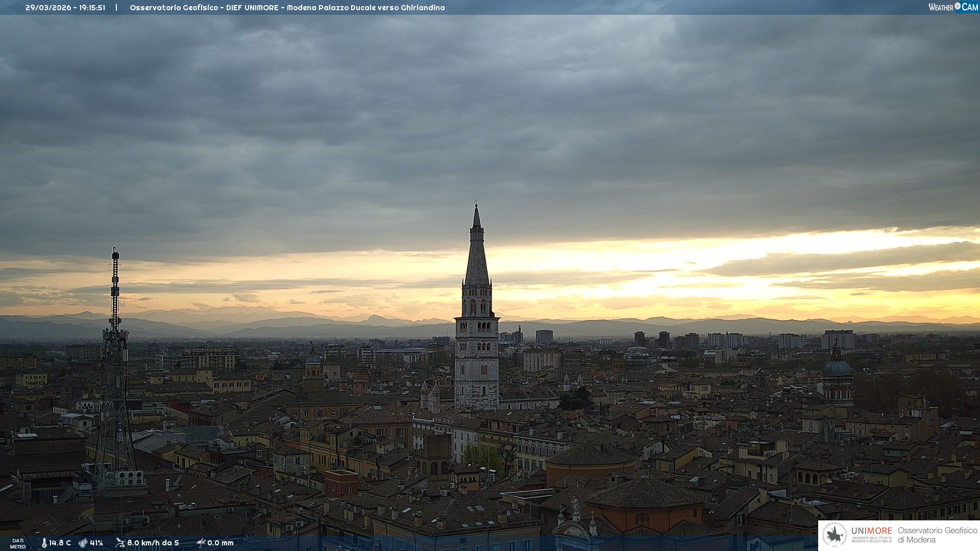Click the rain umbrella icon

click(201, 543)
